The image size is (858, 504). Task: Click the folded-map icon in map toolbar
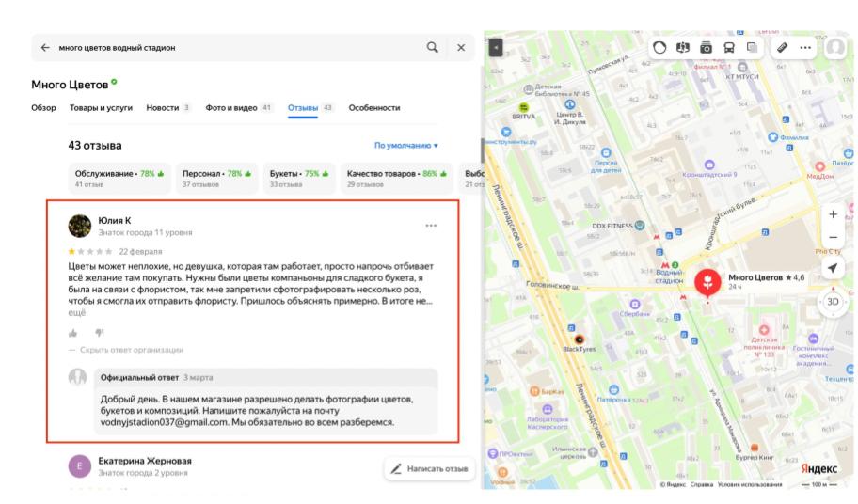(683, 48)
